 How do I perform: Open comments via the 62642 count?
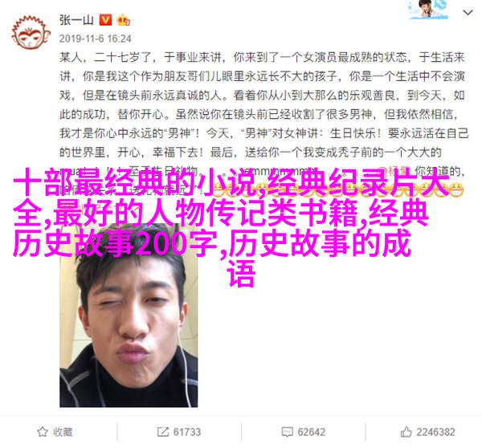tap(311, 432)
